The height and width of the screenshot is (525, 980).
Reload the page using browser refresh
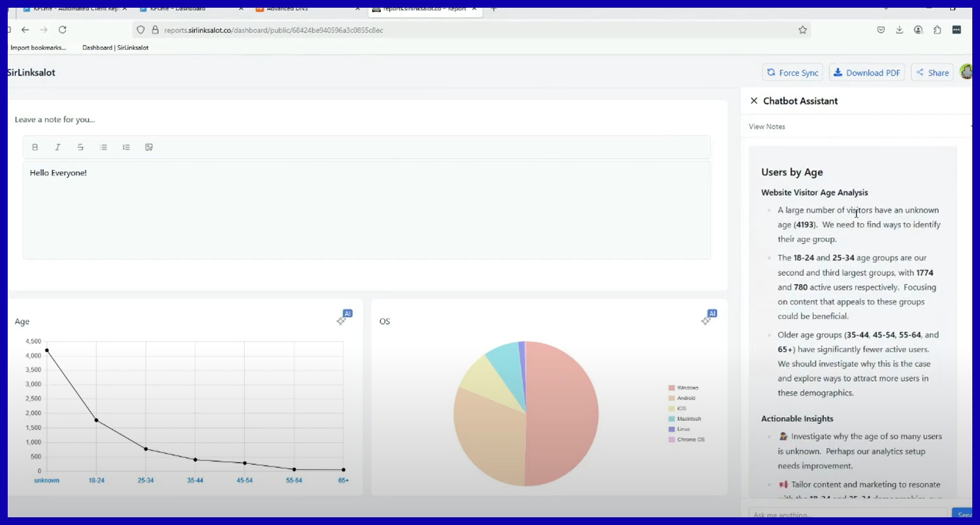tap(62, 30)
